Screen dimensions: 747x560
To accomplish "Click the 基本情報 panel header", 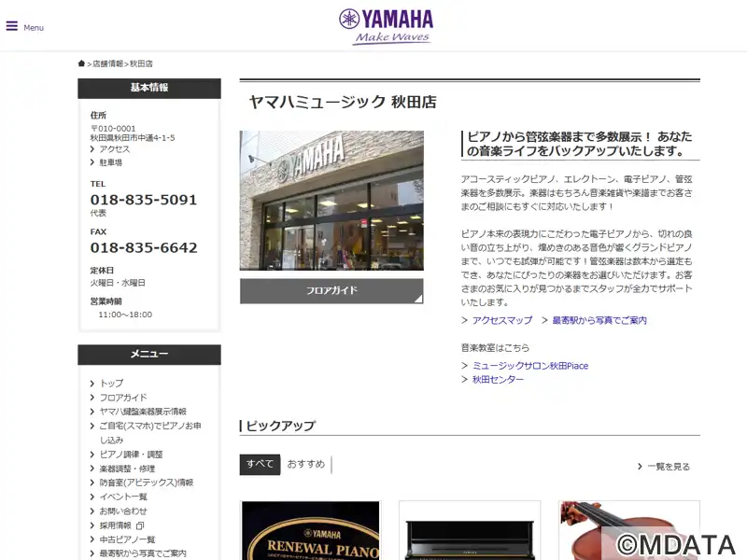I will click(149, 88).
